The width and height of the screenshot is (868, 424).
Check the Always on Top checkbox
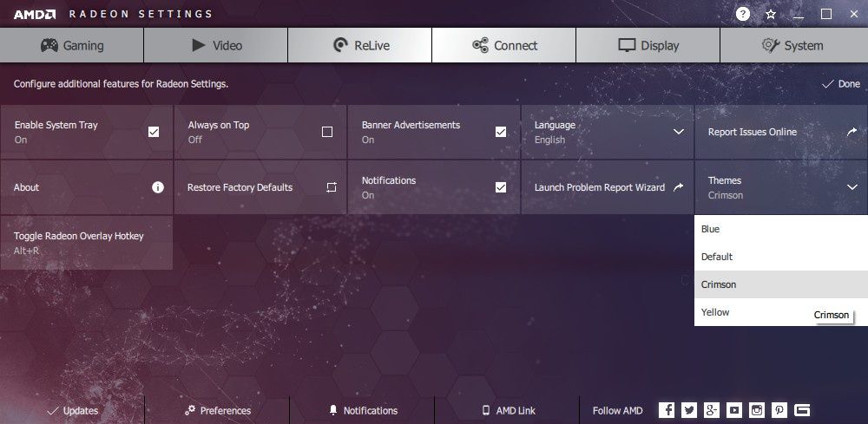[x=327, y=132]
